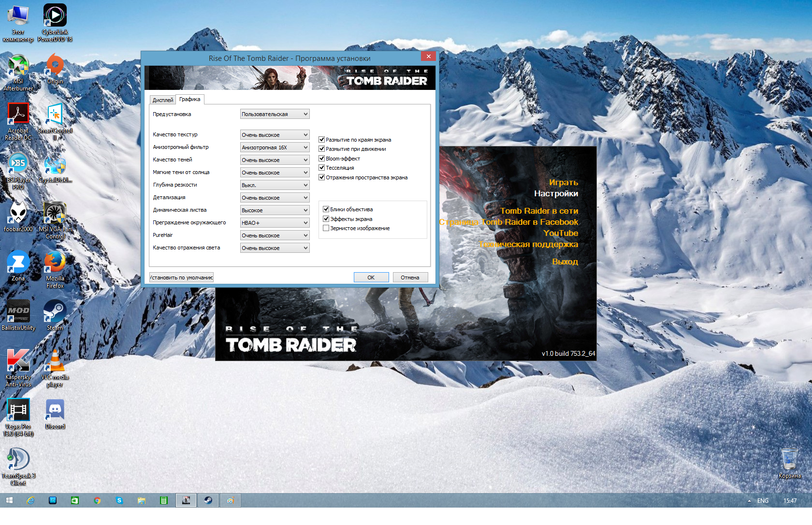Switch to Steam in the taskbar
Viewport: 812px width, 525px height.
pyautogui.click(x=208, y=501)
